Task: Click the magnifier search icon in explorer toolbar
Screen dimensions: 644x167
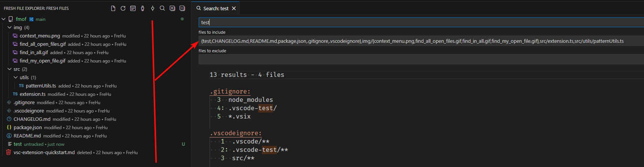Action: 162,8
